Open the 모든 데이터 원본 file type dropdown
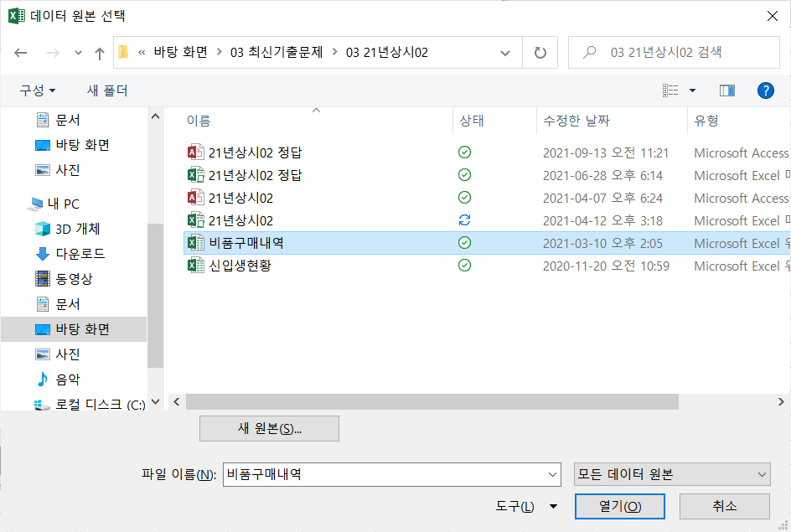The height and width of the screenshot is (532, 791). pos(672,474)
